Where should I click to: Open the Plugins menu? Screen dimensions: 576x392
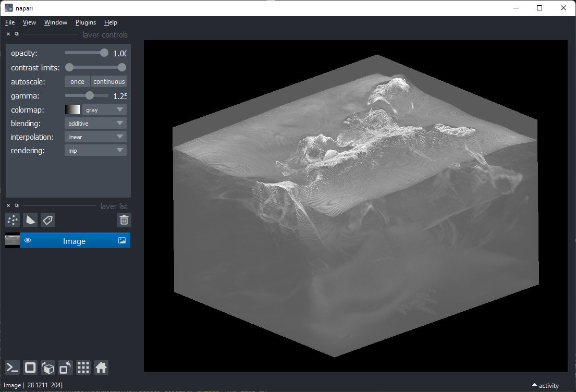coord(85,22)
